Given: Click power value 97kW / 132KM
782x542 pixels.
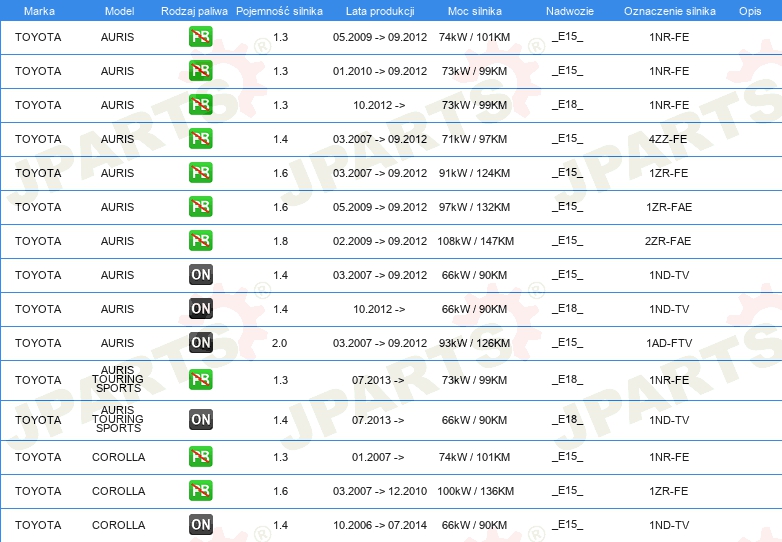Looking at the screenshot, I should [x=474, y=207].
